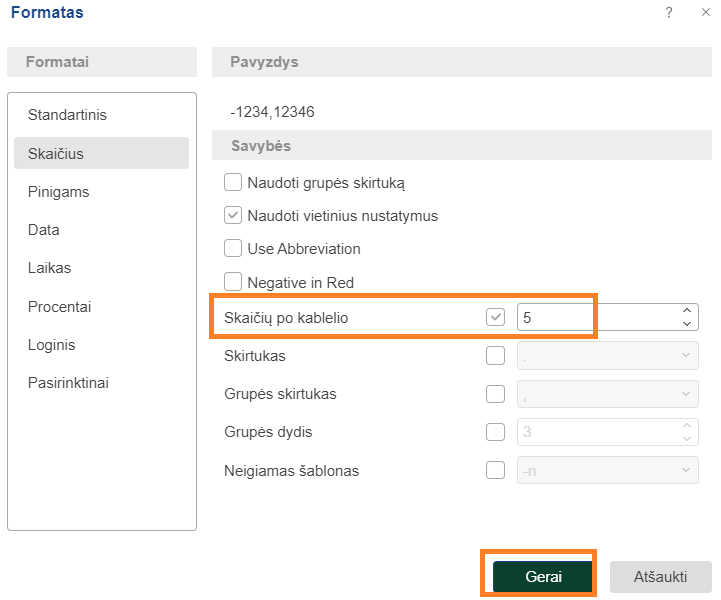Increase decimal places with up arrow
This screenshot has height=600, width=721.
(x=686, y=311)
